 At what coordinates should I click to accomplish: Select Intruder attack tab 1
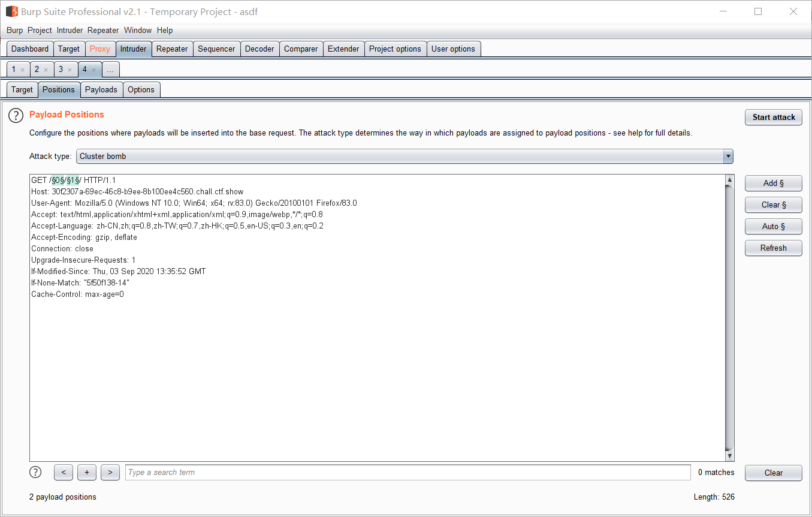click(14, 70)
